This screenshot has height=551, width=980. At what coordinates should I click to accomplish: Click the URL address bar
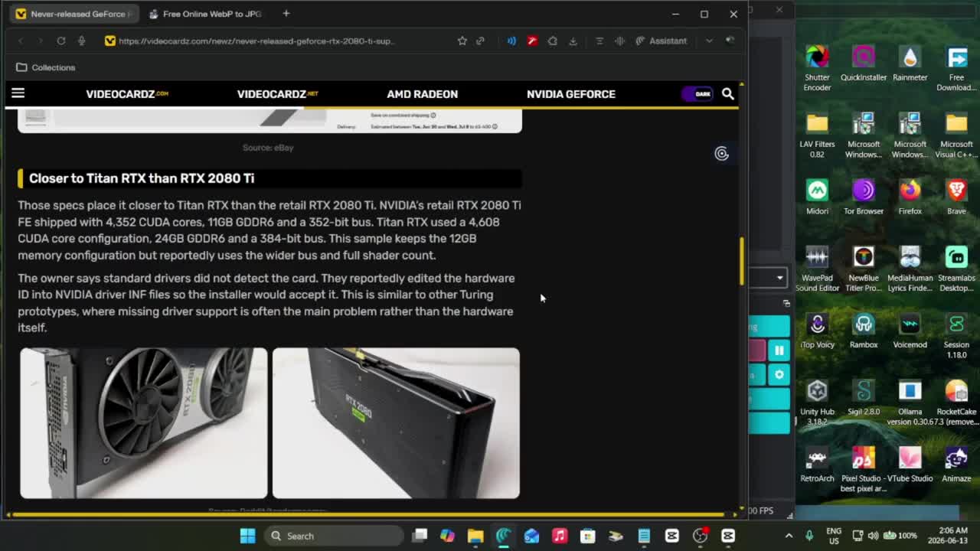pyautogui.click(x=256, y=41)
